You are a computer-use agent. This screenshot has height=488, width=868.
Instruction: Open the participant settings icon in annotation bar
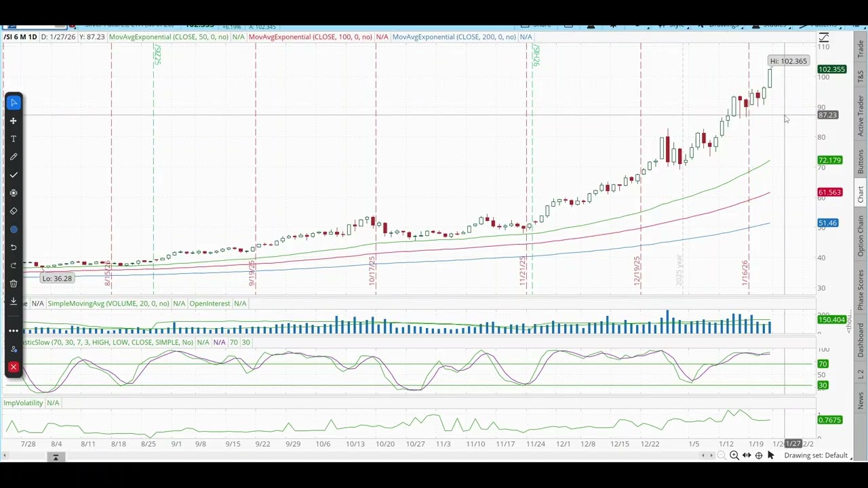[x=14, y=349]
